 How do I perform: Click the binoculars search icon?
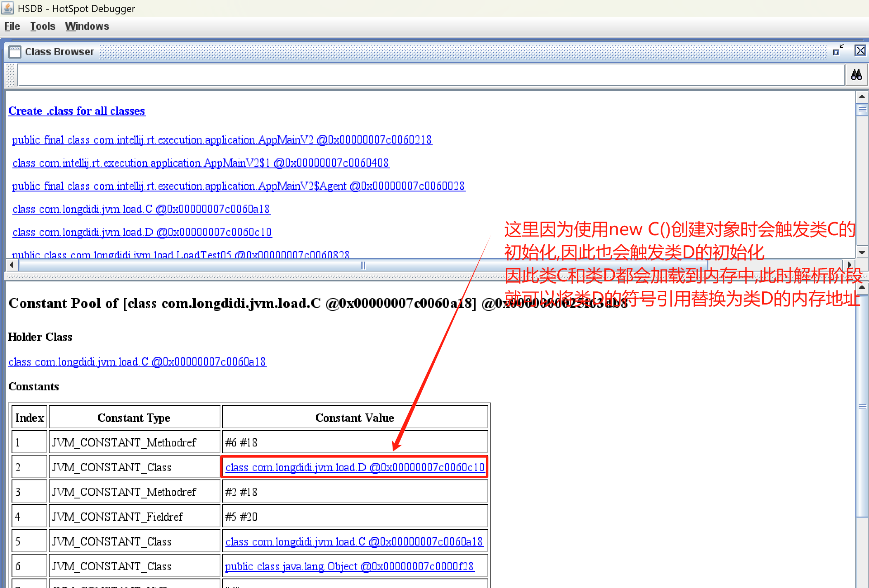pos(856,75)
